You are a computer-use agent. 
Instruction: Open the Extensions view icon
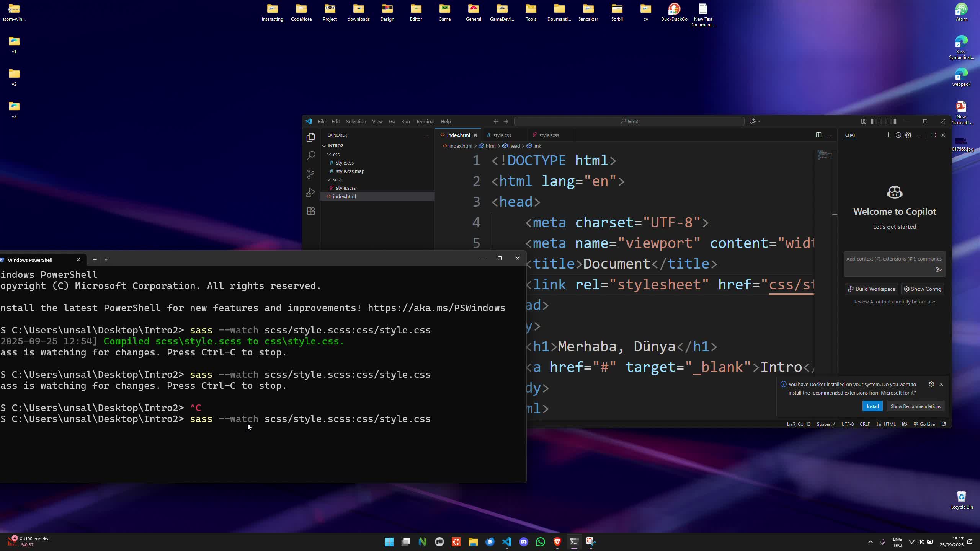click(x=311, y=211)
